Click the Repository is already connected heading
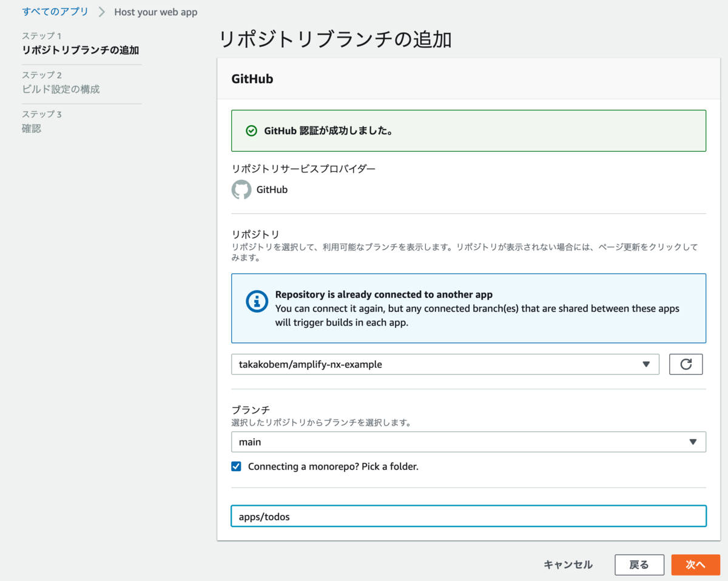 pyautogui.click(x=384, y=294)
